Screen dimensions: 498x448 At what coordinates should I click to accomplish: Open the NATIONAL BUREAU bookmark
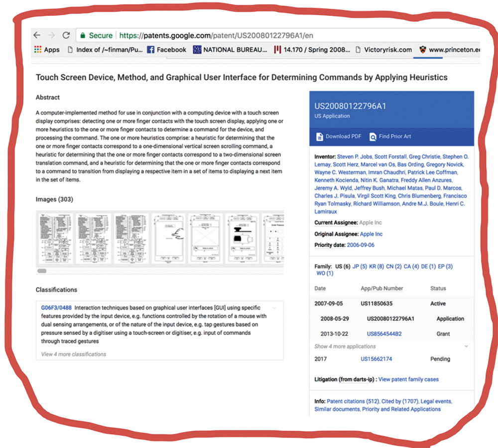pos(230,49)
